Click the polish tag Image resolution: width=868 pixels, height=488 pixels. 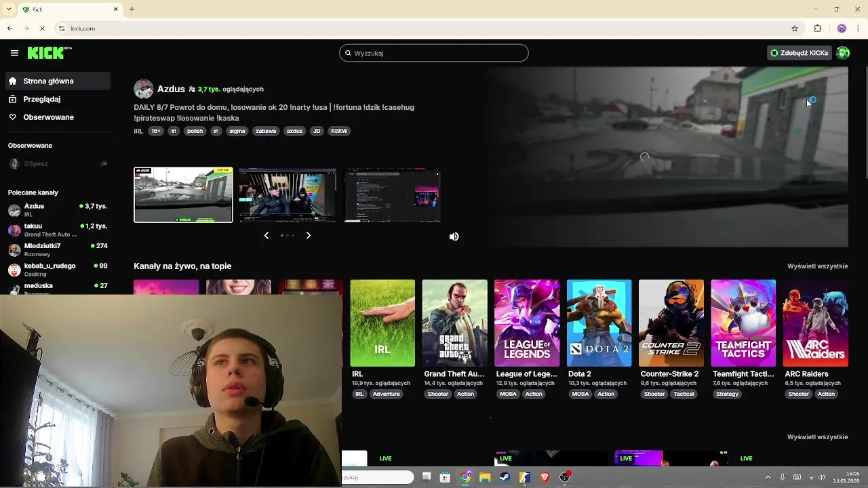pyautogui.click(x=195, y=131)
